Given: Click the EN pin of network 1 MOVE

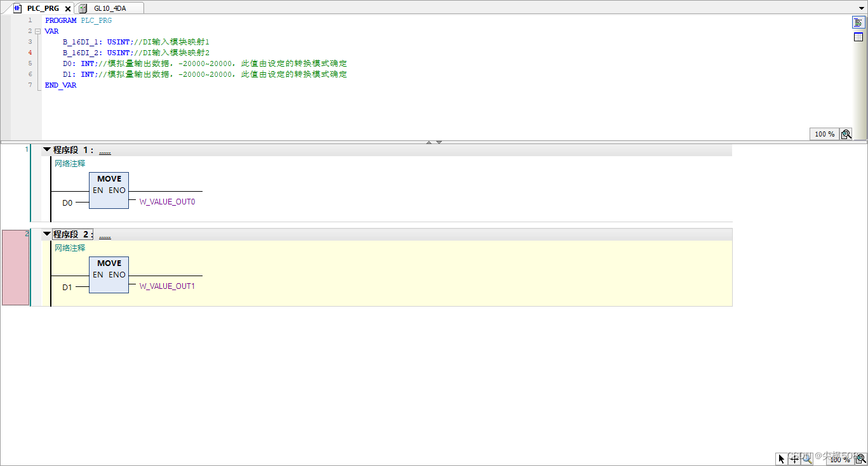Looking at the screenshot, I should click(98, 190).
